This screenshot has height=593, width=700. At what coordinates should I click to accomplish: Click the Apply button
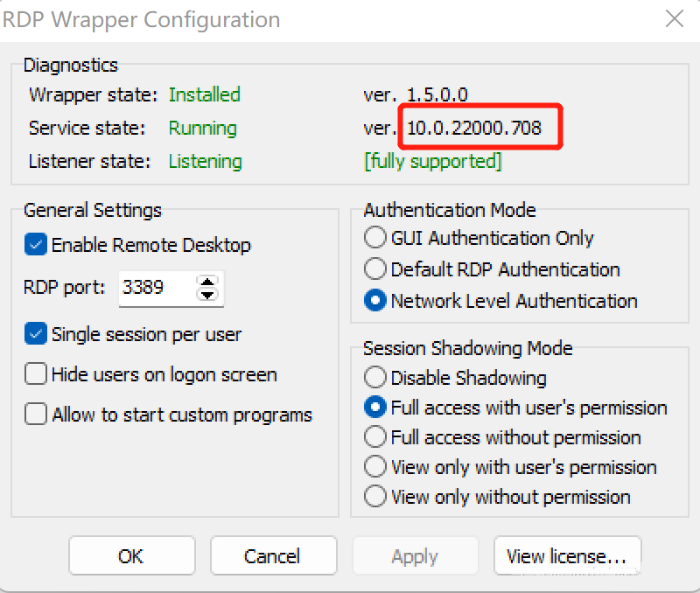click(415, 555)
